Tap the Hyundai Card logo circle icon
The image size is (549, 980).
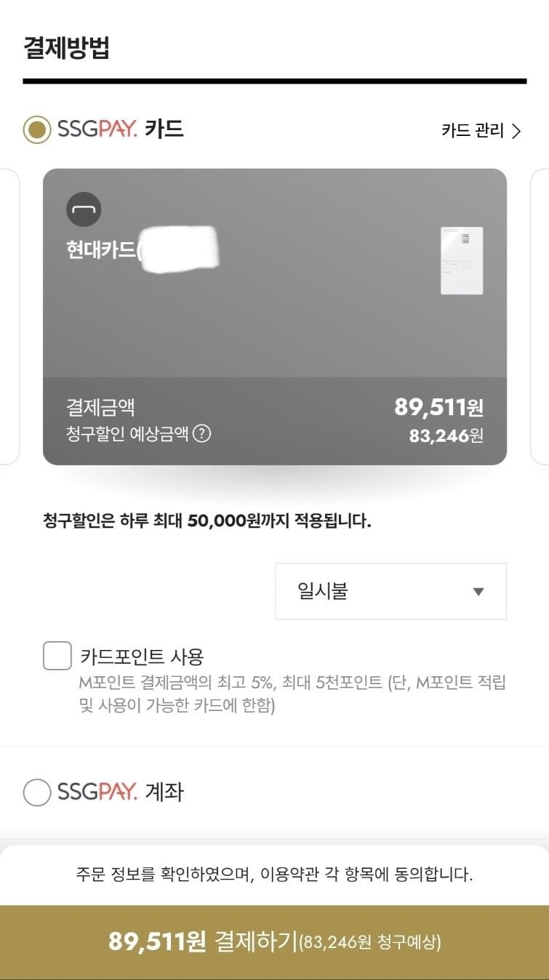point(84,210)
